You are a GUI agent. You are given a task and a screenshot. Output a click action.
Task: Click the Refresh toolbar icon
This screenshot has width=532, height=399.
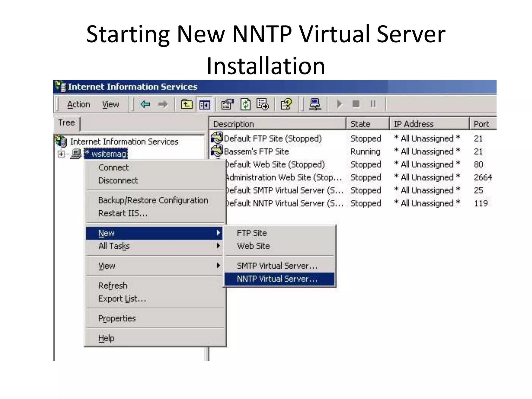click(245, 104)
